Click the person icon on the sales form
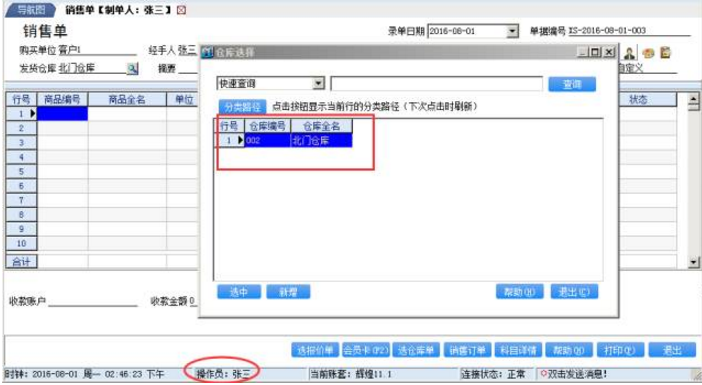The height and width of the screenshot is (385, 702). (629, 53)
